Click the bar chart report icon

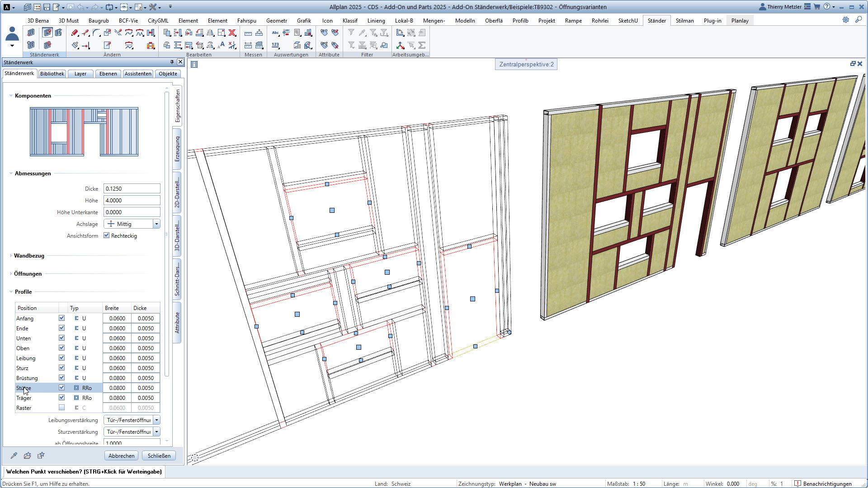point(308,33)
